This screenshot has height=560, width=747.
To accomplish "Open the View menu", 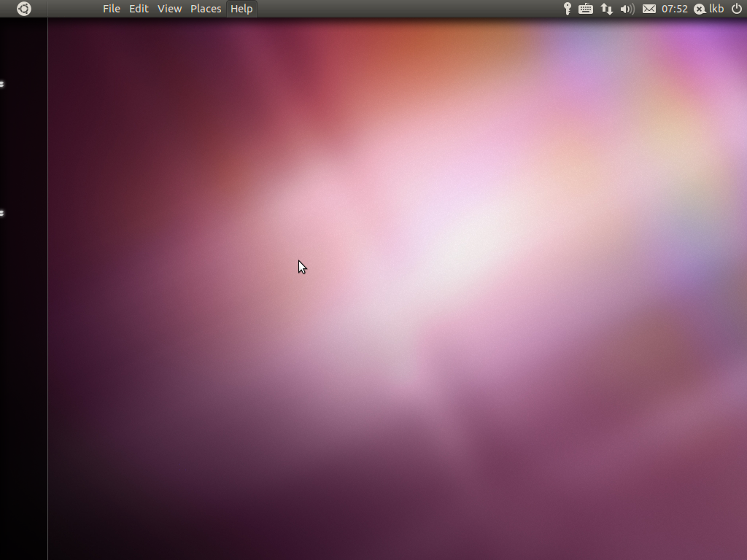I will [x=169, y=9].
